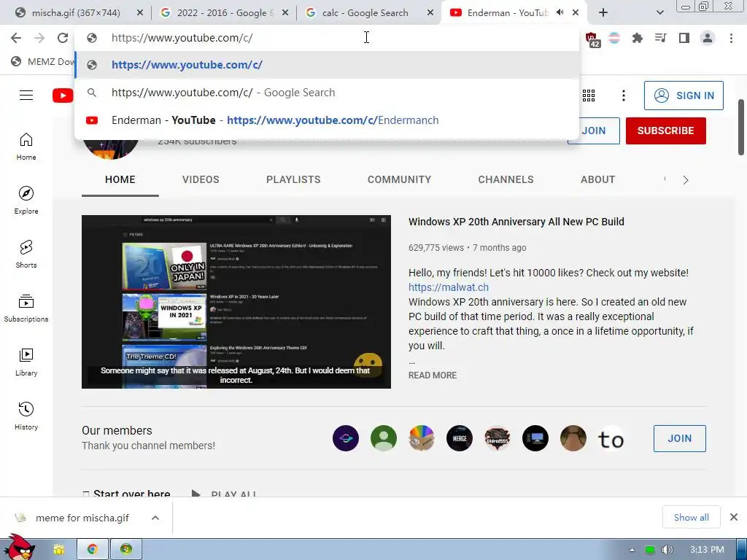Click the "to" member avatar
The image size is (747, 560).
[611, 438]
